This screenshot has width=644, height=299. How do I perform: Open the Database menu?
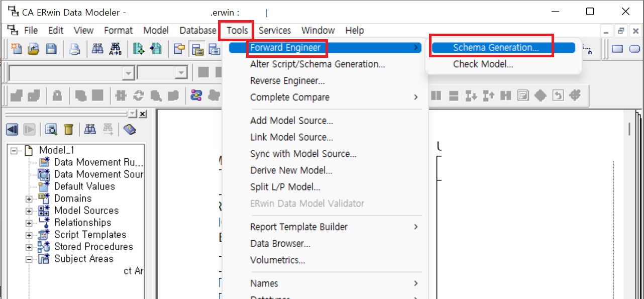point(198,31)
